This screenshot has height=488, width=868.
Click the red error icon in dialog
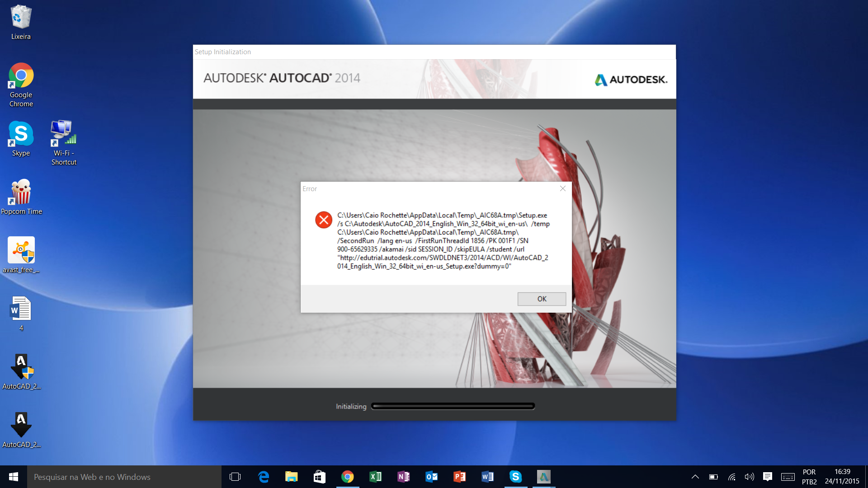click(x=324, y=220)
